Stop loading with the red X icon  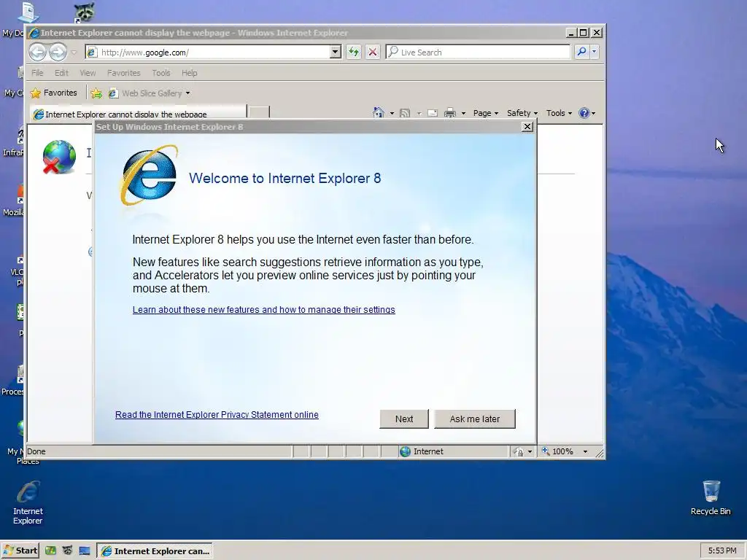click(373, 52)
